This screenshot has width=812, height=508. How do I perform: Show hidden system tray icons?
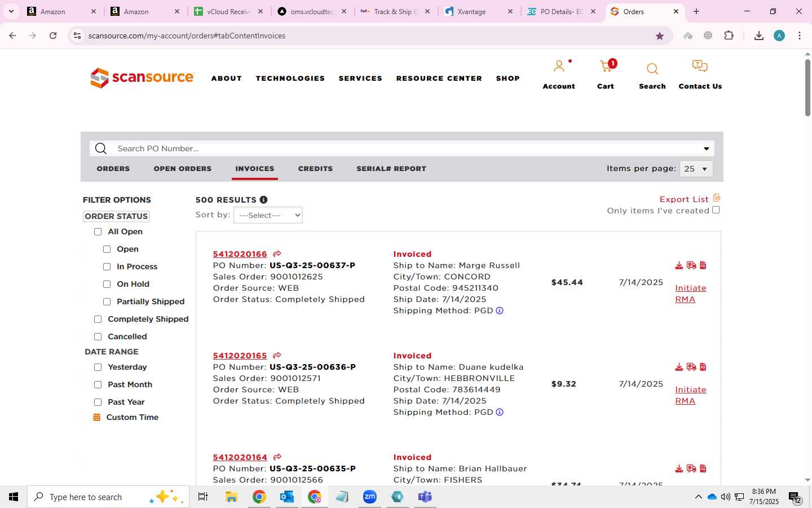pos(698,497)
